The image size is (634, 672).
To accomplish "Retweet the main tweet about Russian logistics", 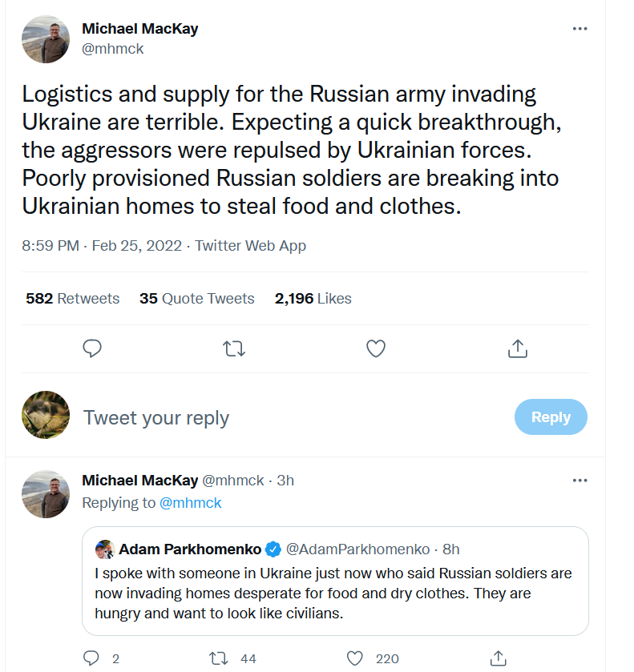I will 234,348.
